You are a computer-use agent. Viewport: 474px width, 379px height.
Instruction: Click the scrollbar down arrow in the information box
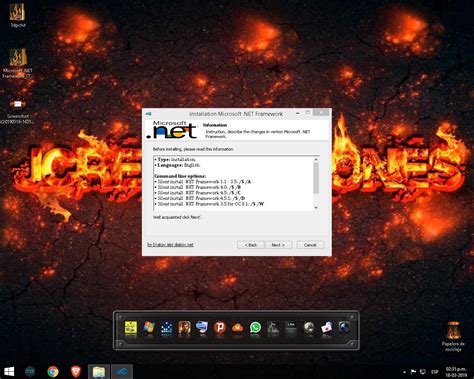(316, 208)
